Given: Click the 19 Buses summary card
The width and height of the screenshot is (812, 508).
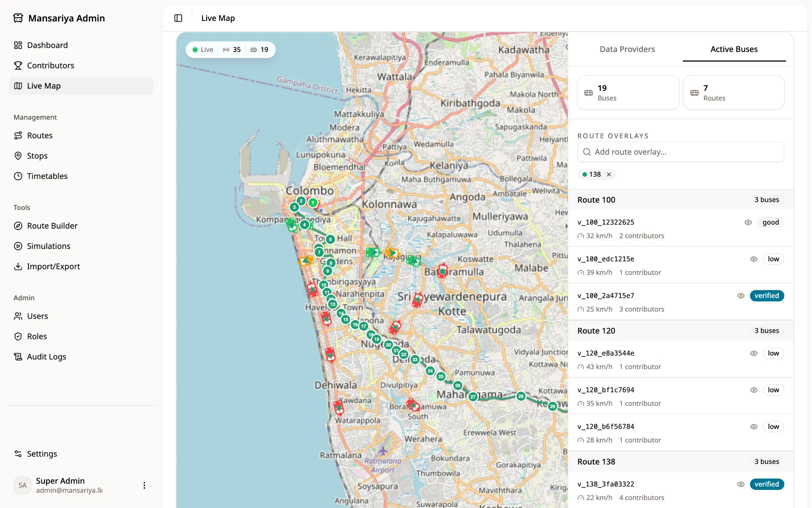Looking at the screenshot, I should coord(628,93).
